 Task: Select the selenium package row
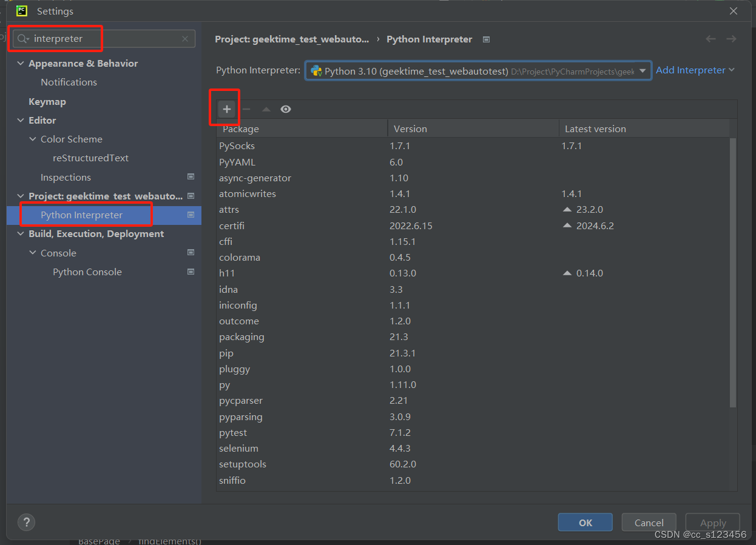473,448
